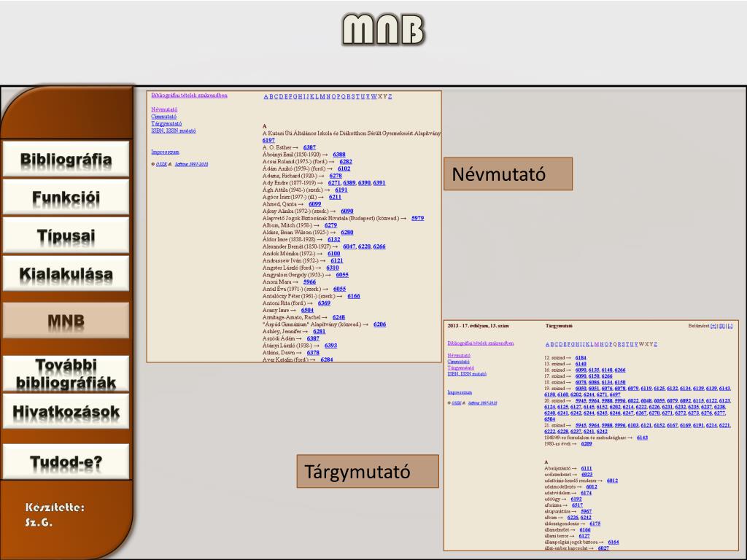Click the MNB logo title at top
The height and width of the screenshot is (560, 747).
383,29
